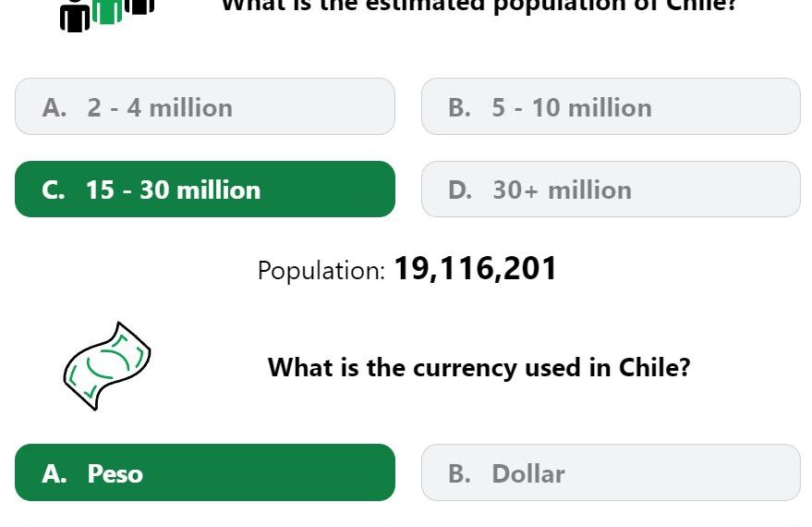Click the banknote currency icon
The image size is (812, 527).
pyautogui.click(x=107, y=366)
